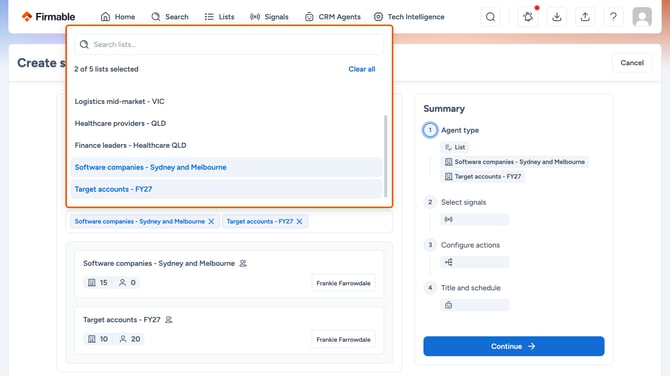This screenshot has width=670, height=376.
Task: Click the Target accounts - FY27 card title
Action: pyautogui.click(x=122, y=320)
